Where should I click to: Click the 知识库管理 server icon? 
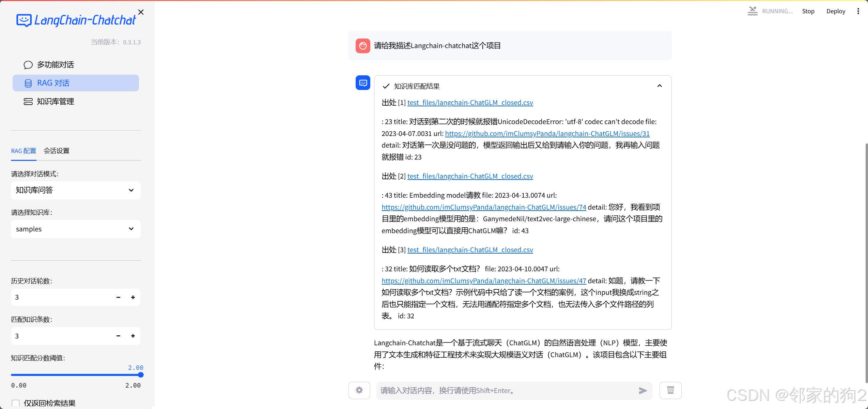click(28, 102)
